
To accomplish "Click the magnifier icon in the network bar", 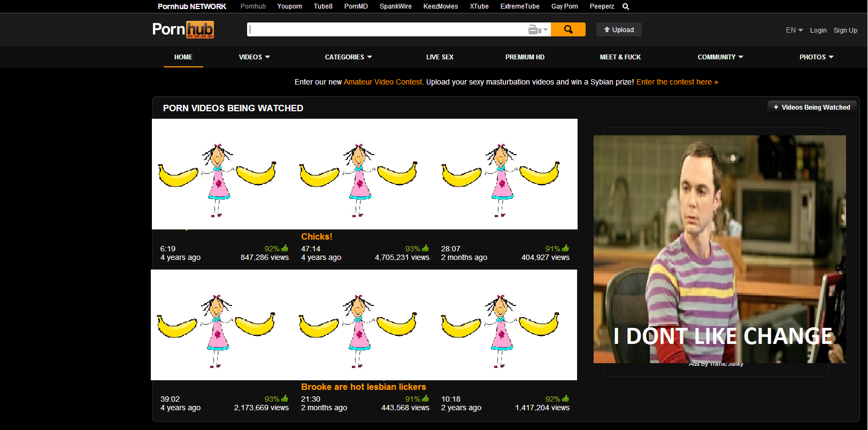I will (x=626, y=6).
